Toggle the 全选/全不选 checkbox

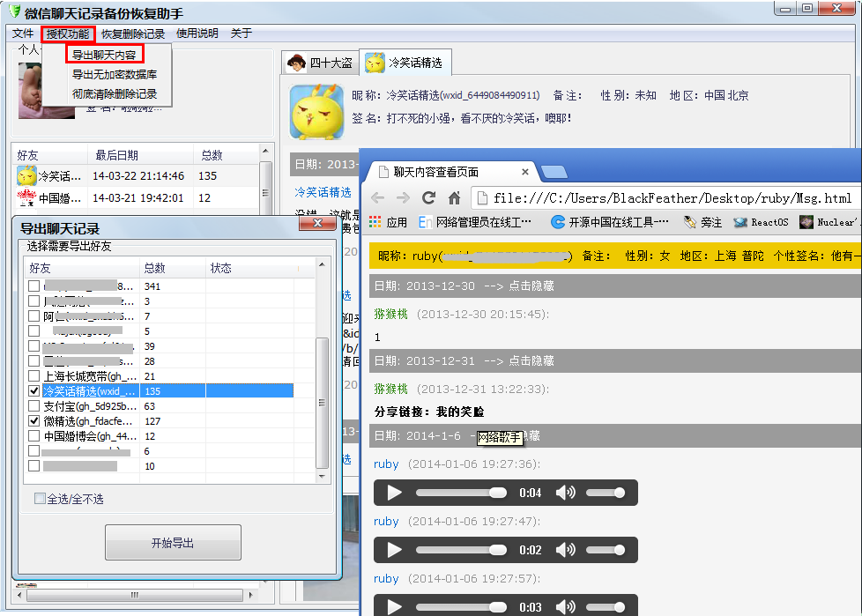(x=40, y=499)
